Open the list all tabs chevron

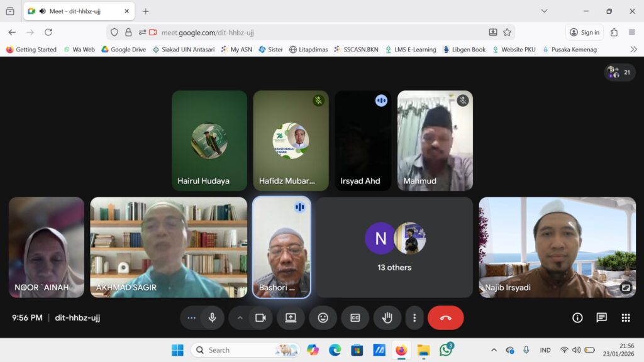click(544, 11)
